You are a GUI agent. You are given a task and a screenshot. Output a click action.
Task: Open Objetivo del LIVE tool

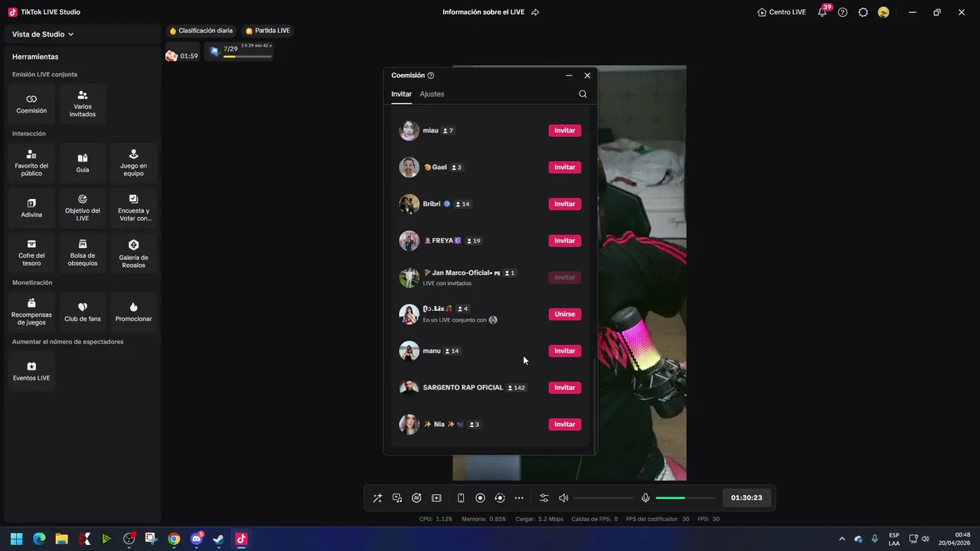(83, 208)
